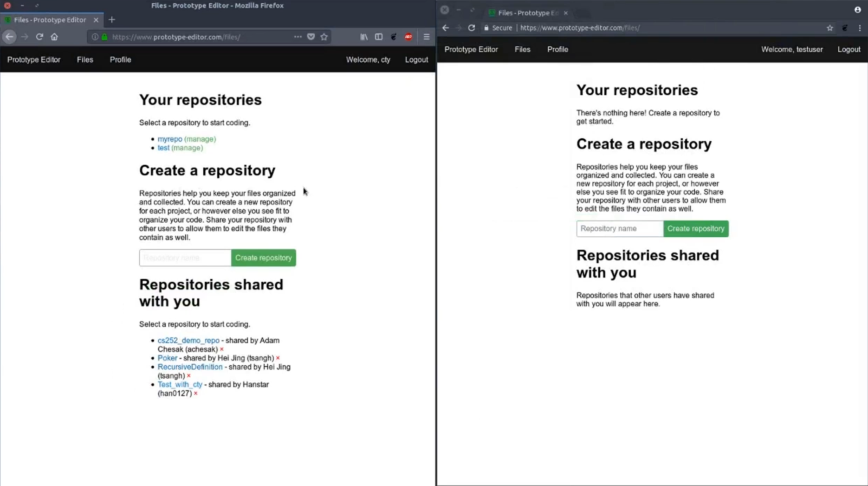
Task: Click the red Adblock extension icon in Firefox
Action: click(408, 37)
